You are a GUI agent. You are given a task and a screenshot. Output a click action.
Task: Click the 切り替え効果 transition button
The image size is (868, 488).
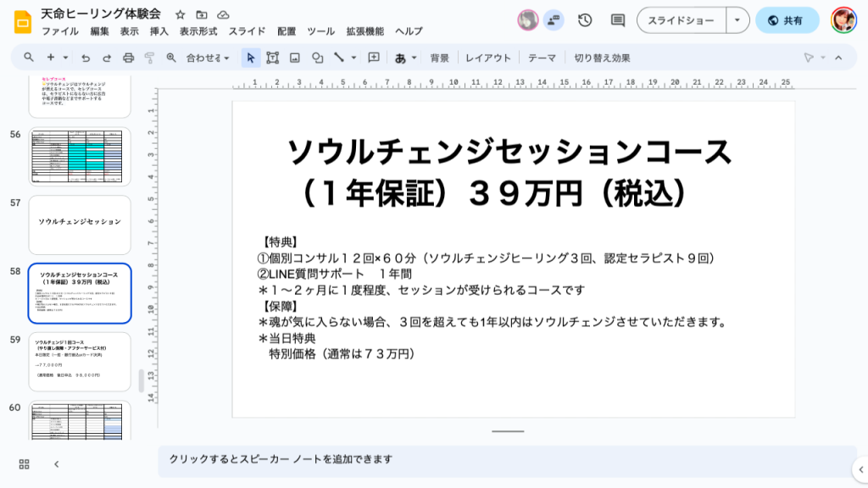603,58
